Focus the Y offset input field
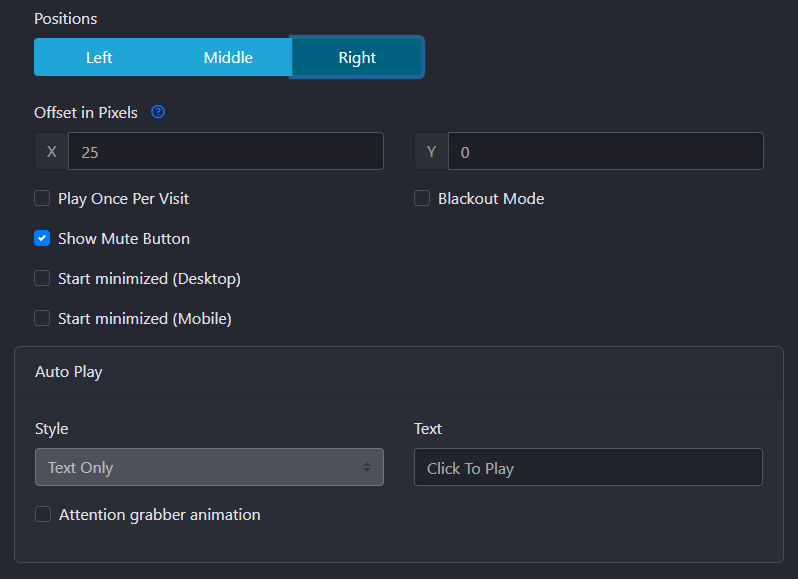 606,151
